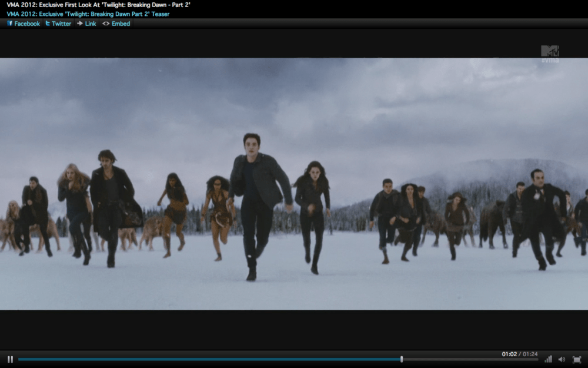The image size is (588, 368).
Task: Click the 'Exclusive First Look' video title
Action: [99, 5]
